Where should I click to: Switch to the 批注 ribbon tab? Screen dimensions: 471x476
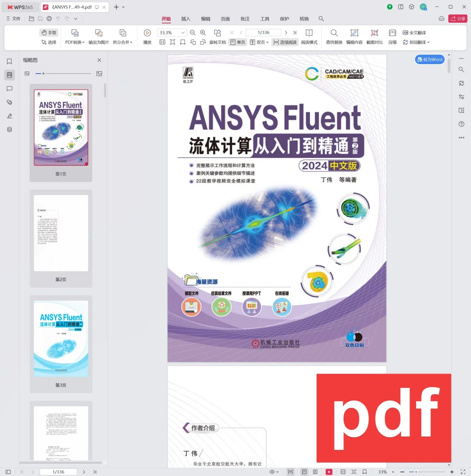pyautogui.click(x=245, y=19)
